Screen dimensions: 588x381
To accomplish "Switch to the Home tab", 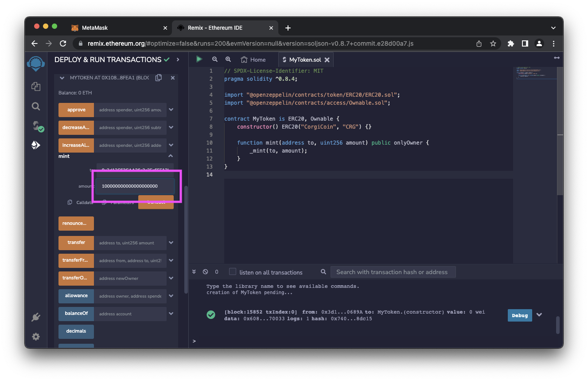I will tap(253, 59).
